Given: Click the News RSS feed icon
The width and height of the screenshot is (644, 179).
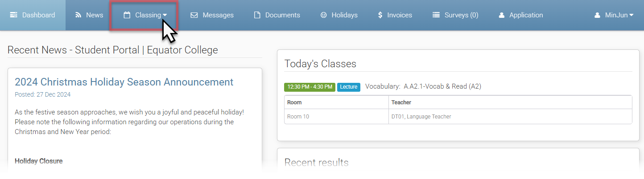Looking at the screenshot, I should coord(78,15).
